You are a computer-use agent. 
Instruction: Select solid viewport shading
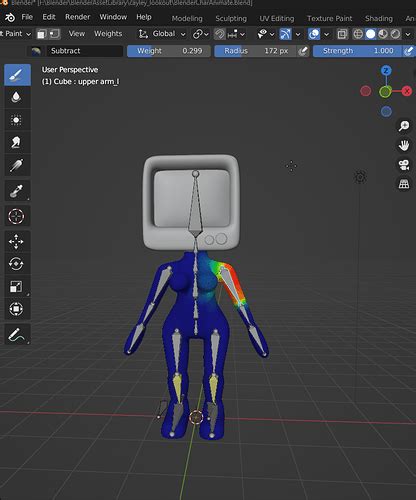370,34
